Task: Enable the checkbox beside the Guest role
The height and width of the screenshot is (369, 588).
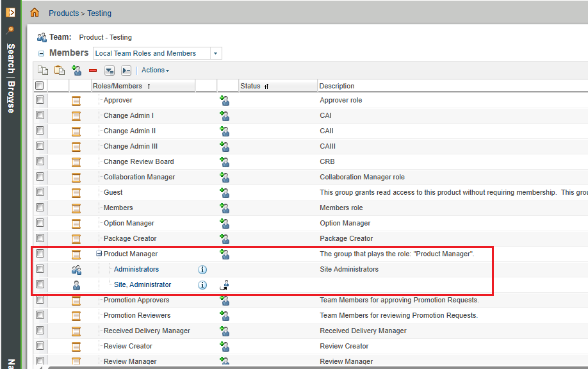Action: click(x=40, y=192)
